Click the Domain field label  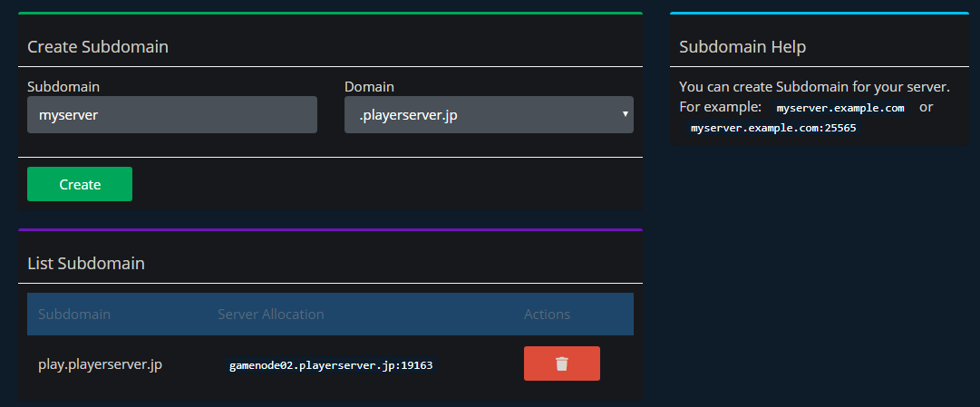pyautogui.click(x=369, y=87)
